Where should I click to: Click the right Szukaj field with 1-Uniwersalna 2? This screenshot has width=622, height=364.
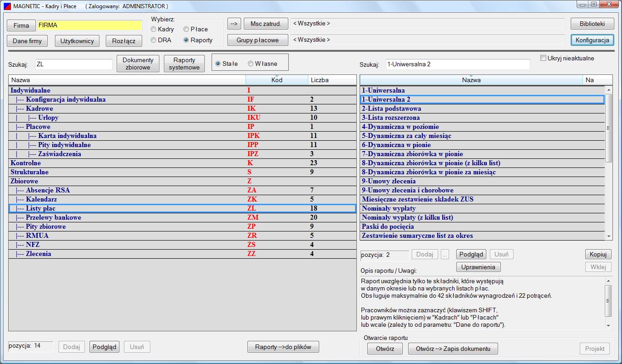pyautogui.click(x=458, y=64)
